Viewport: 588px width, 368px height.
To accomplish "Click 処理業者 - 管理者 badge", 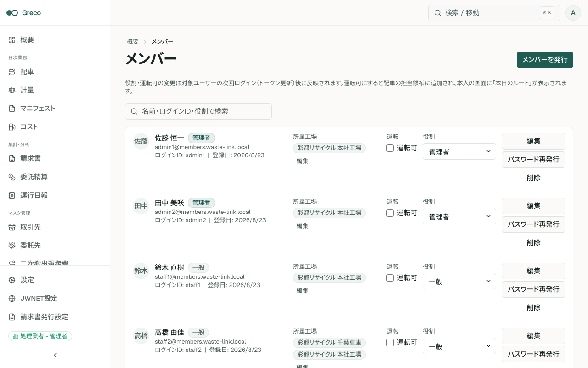I will (40, 336).
